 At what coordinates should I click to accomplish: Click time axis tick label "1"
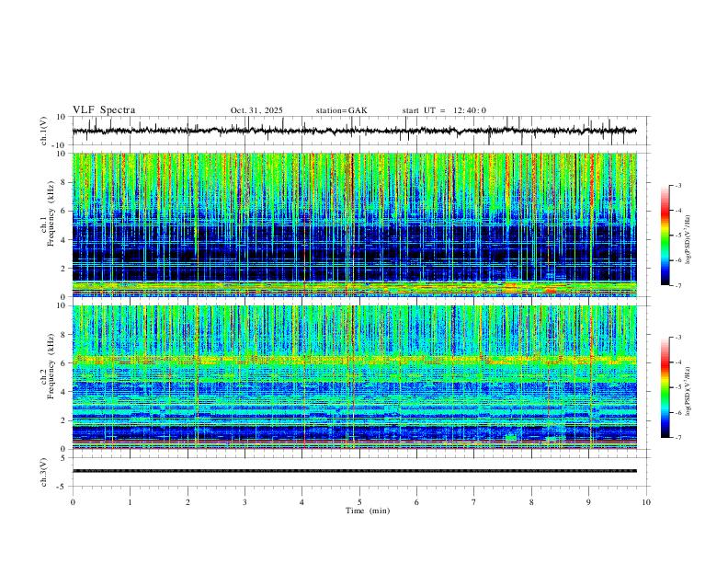(130, 502)
